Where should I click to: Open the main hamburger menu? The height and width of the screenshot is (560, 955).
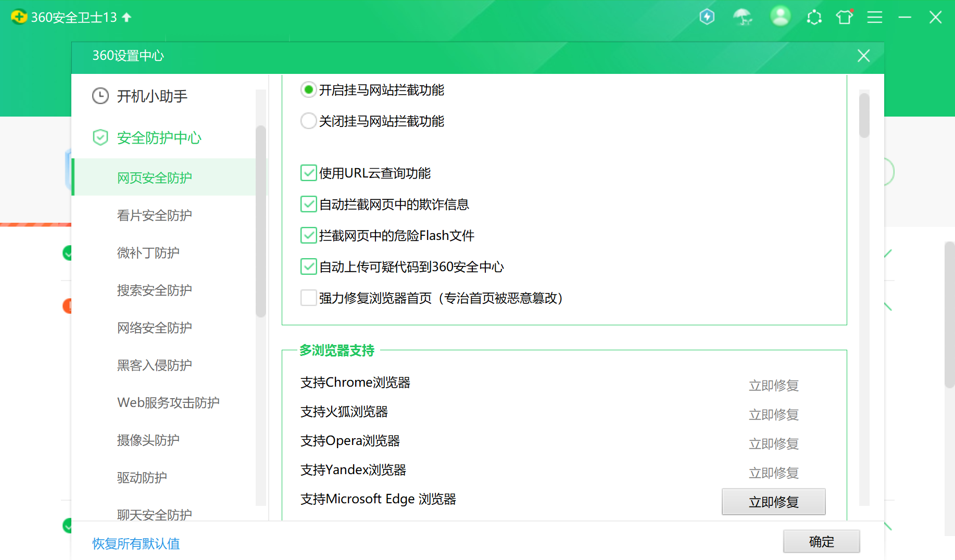pyautogui.click(x=875, y=17)
